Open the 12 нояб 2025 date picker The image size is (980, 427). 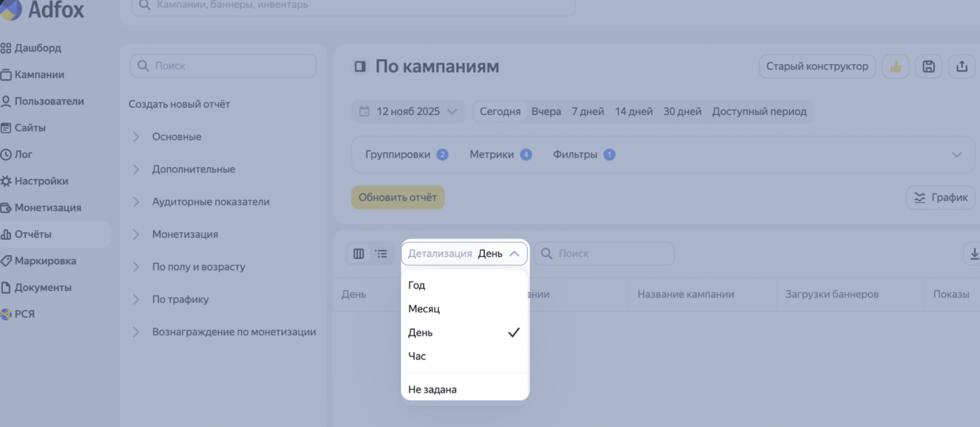pos(408,112)
